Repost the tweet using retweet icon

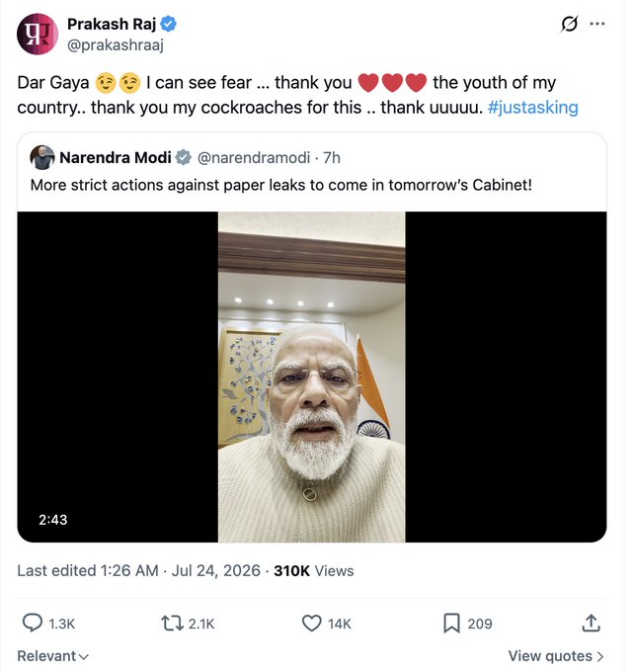172,624
